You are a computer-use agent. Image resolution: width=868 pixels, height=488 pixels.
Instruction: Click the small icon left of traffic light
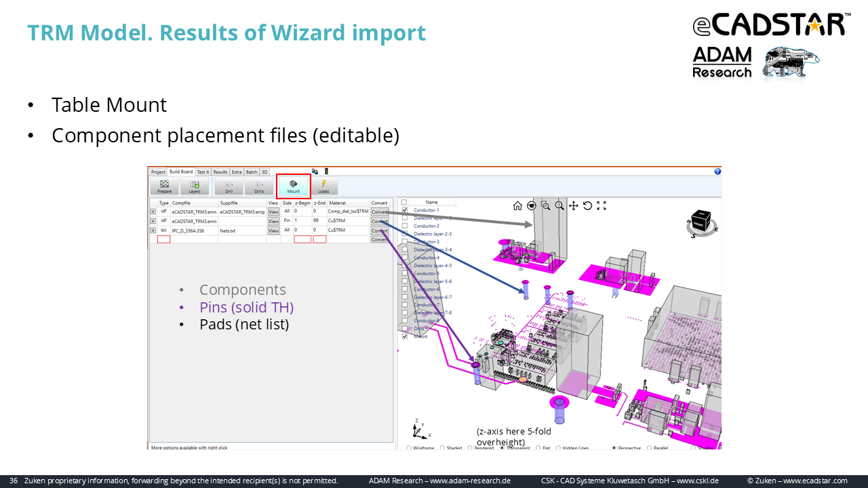(x=315, y=171)
